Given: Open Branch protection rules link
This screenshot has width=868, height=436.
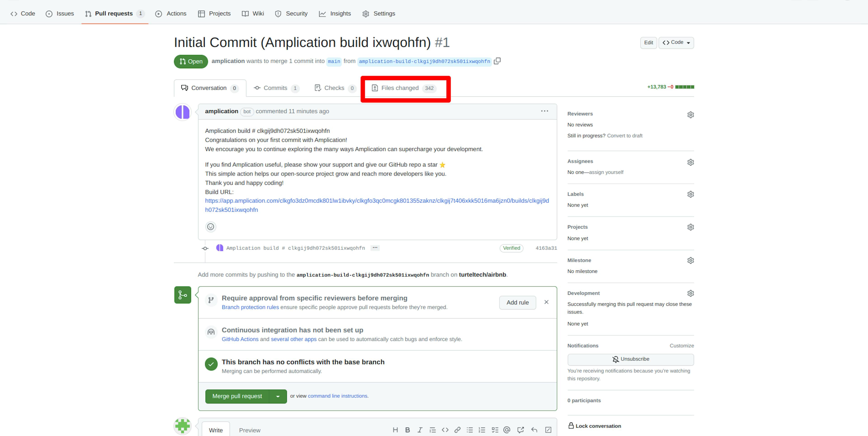Looking at the screenshot, I should click(x=250, y=307).
